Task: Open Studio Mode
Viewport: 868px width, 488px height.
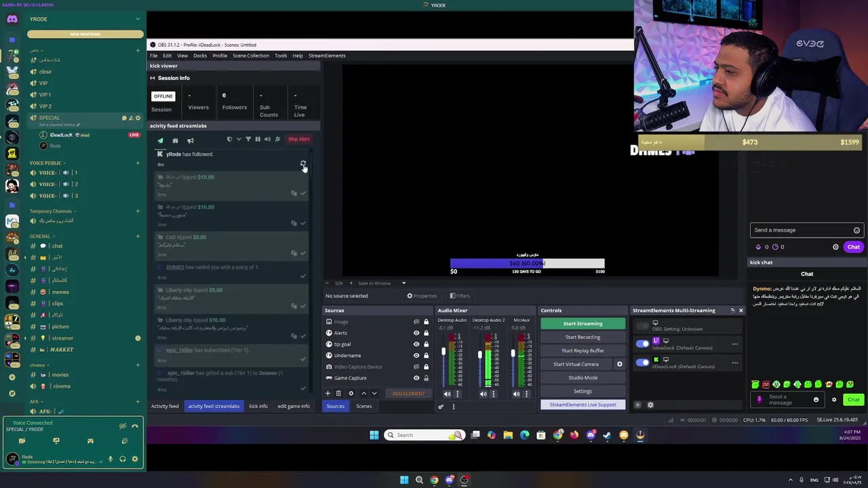Action: coord(583,378)
